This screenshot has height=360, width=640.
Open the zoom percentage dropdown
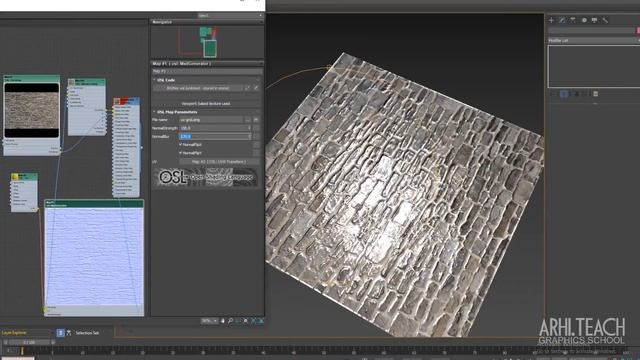(209, 321)
